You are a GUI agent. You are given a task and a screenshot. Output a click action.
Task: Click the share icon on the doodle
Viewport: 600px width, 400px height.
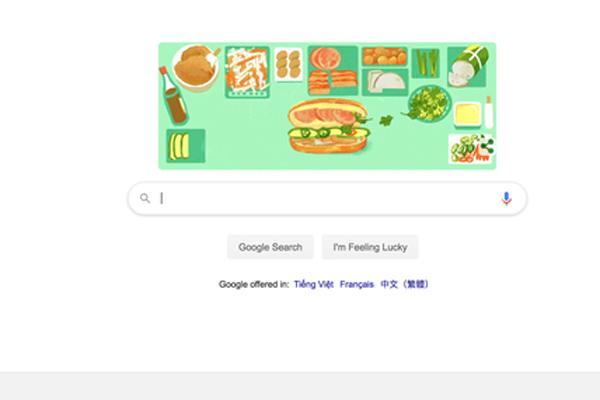tap(487, 146)
